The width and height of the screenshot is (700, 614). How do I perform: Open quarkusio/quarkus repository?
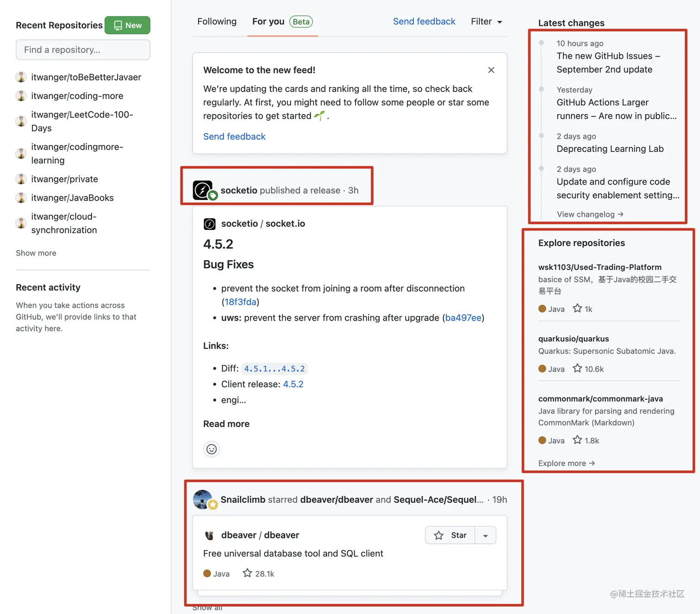(574, 339)
